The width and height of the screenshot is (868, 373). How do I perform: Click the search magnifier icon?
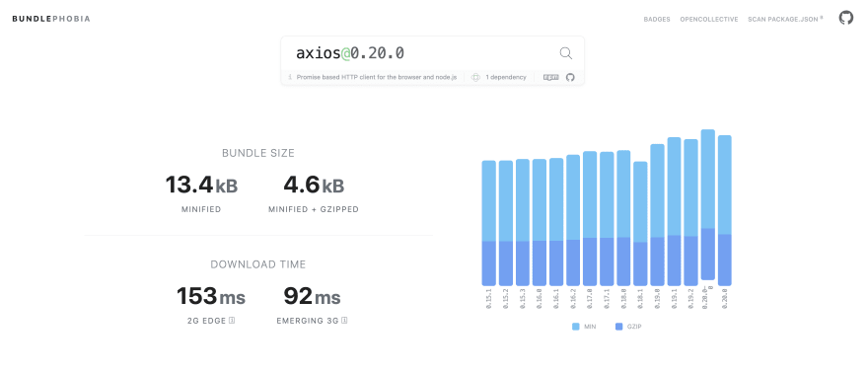click(565, 53)
